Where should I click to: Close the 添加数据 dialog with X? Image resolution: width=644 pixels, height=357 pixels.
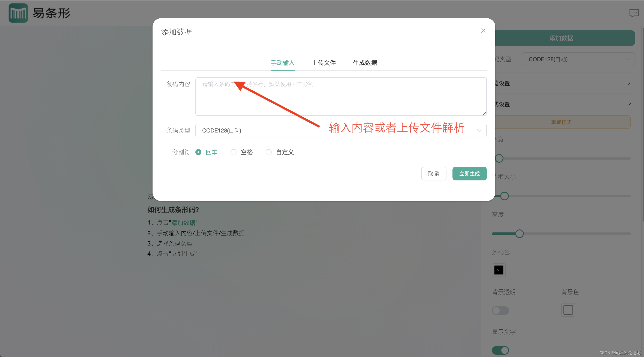pos(483,31)
